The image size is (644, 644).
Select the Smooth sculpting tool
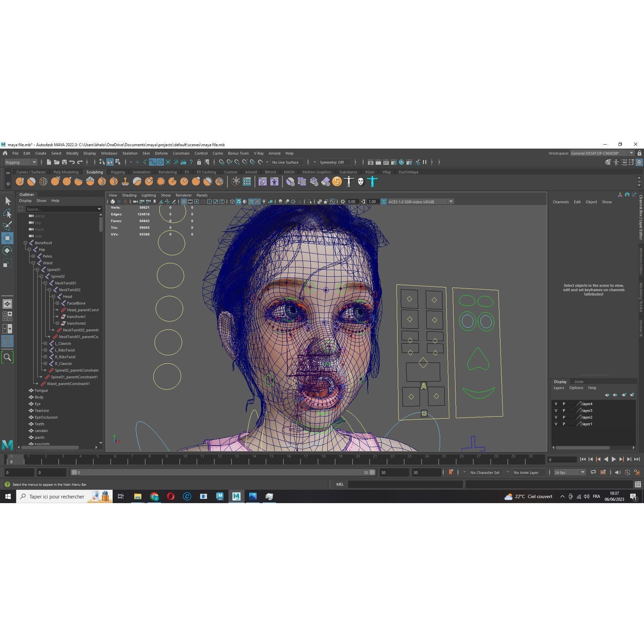pyautogui.click(x=31, y=181)
